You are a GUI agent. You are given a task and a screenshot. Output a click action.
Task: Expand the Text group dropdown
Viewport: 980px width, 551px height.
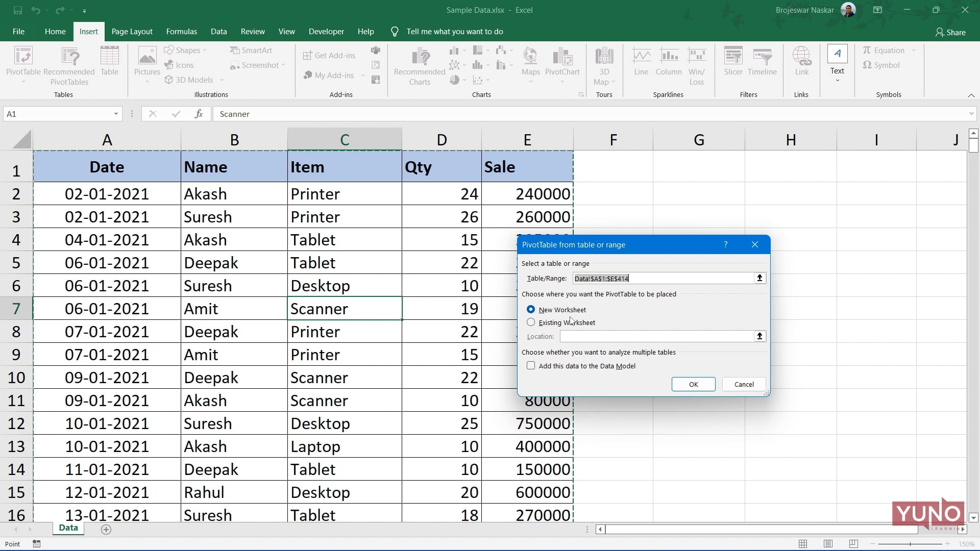tap(837, 81)
